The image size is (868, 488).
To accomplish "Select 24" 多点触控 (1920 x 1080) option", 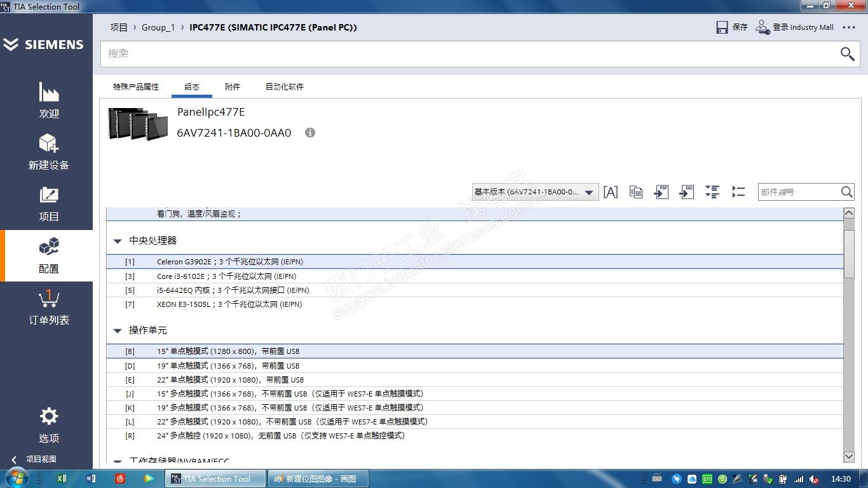I will (475, 436).
